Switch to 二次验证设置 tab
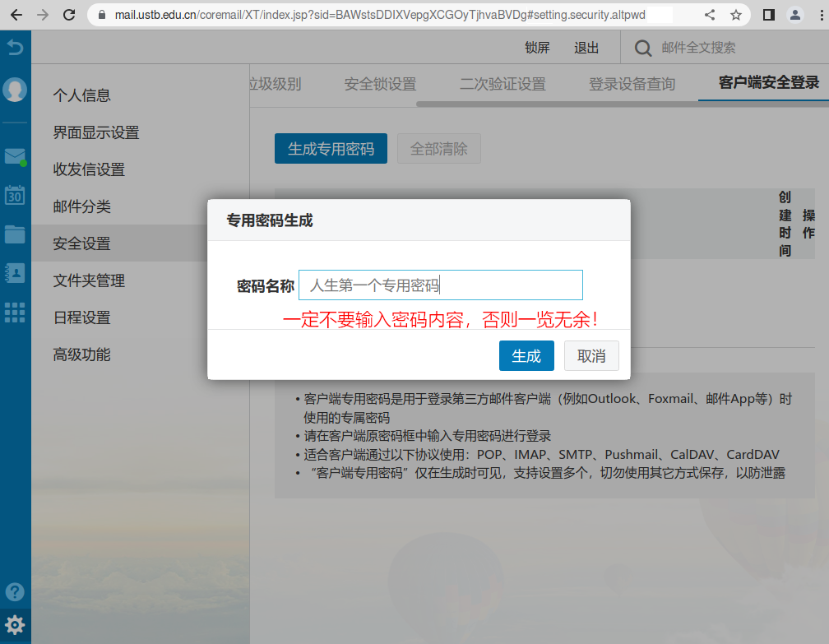Image resolution: width=829 pixels, height=644 pixels. [x=502, y=84]
